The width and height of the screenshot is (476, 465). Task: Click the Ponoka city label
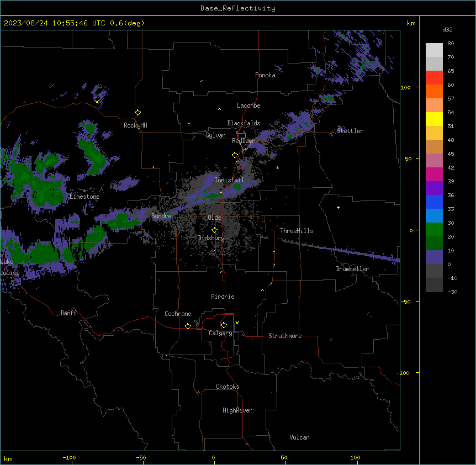(265, 75)
